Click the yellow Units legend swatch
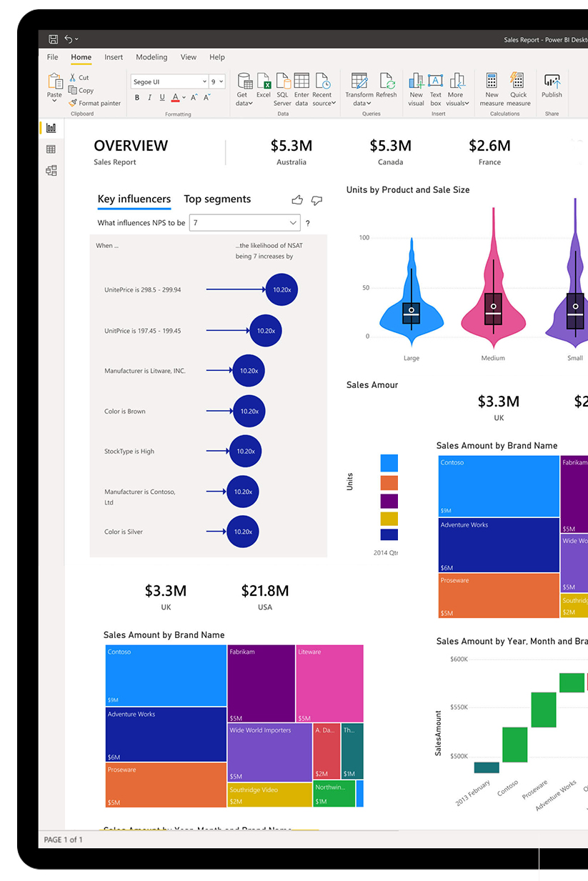This screenshot has width=588, height=881. click(389, 519)
